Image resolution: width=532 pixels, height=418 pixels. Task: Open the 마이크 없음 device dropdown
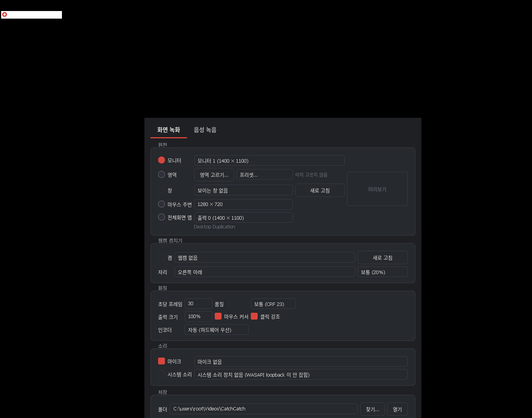coord(301,361)
